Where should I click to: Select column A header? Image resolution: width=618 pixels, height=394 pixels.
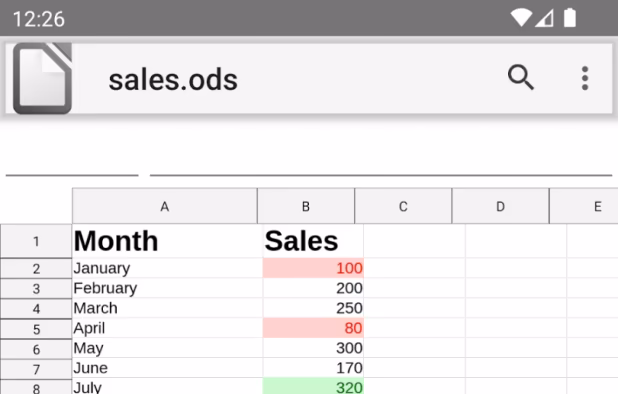coord(165,206)
